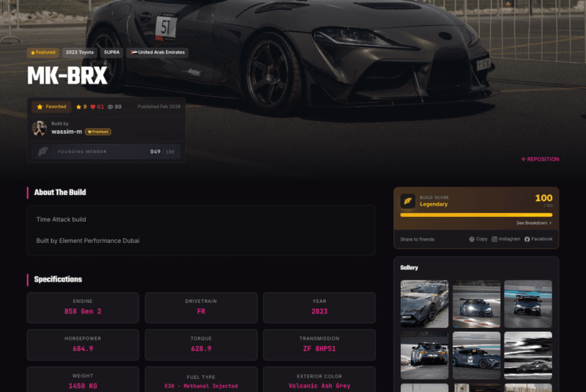This screenshot has height=392, width=586.
Task: Click the MK-BRX build title
Action: 67,76
